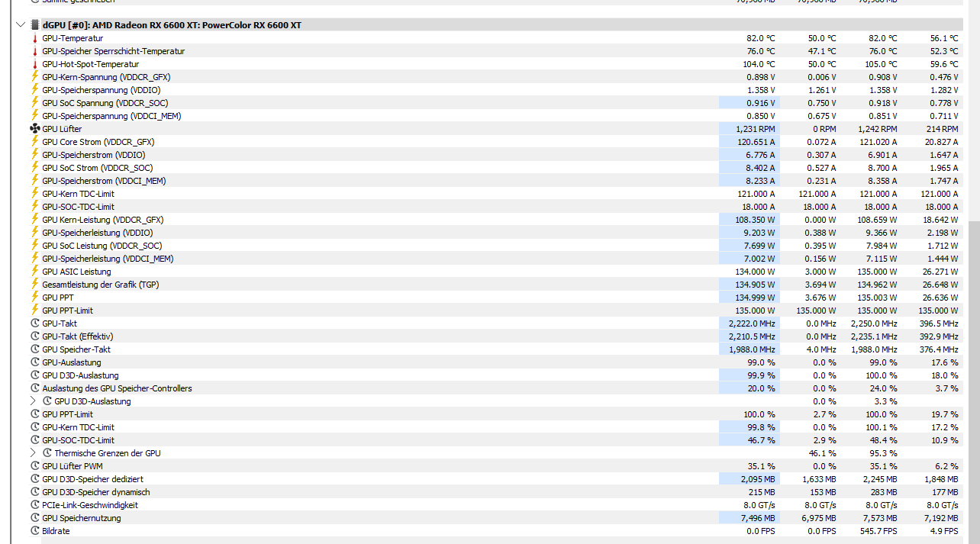Screen dimensions: 980x544
Task: Click the 545.7 FPS maximum value
Action: (878, 531)
